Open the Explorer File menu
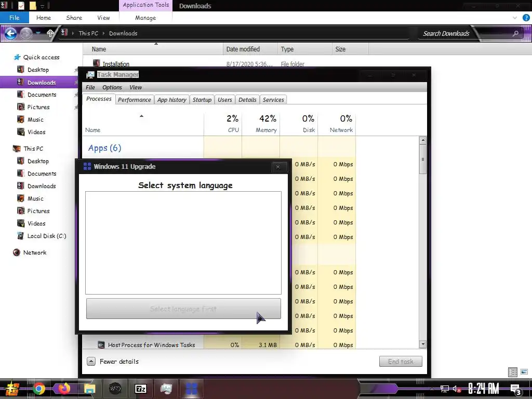532x399 pixels. pos(14,18)
